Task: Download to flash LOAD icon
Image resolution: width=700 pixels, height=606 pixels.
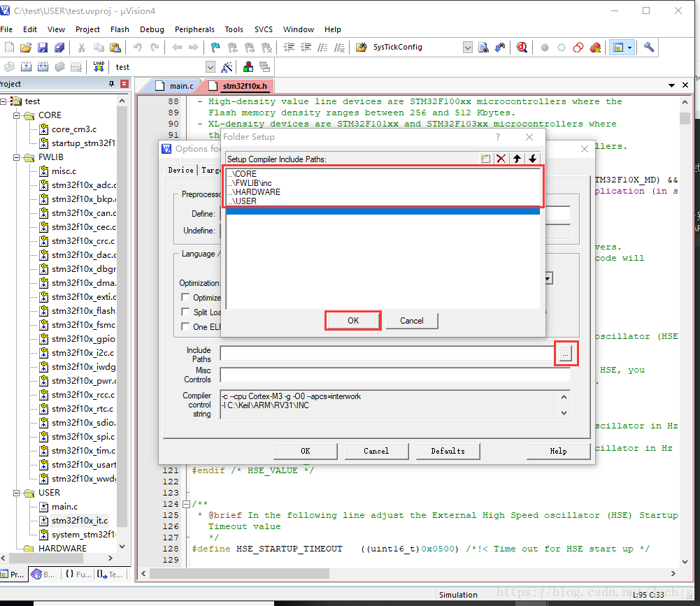Action: 99,67
